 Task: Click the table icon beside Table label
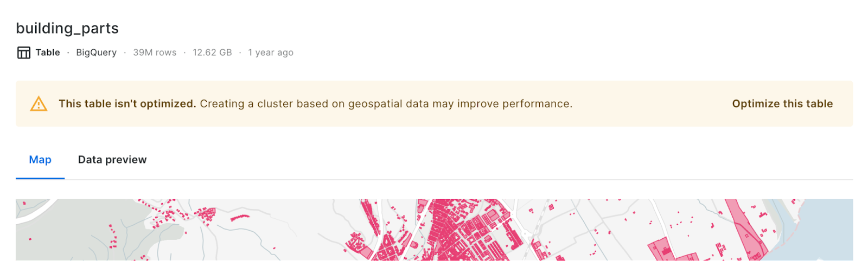24,53
